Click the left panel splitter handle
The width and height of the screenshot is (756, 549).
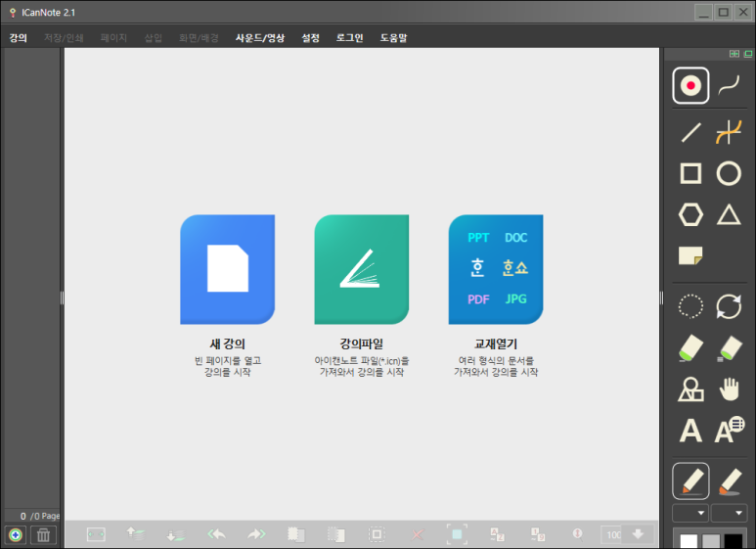63,297
